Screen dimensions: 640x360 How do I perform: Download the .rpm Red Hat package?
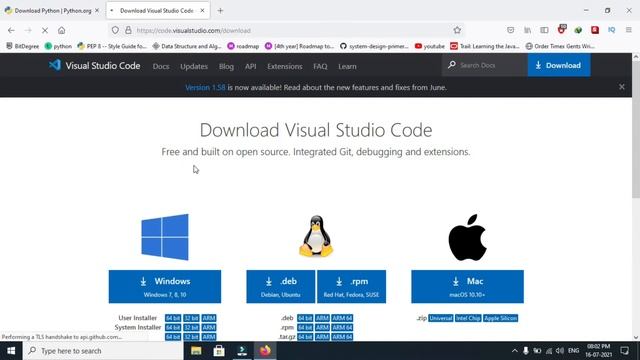(351, 287)
